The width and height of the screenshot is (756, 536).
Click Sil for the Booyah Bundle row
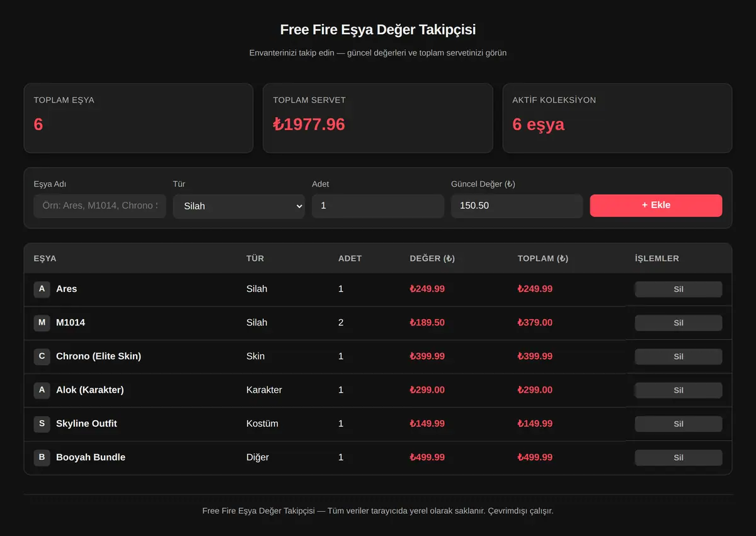679,457
